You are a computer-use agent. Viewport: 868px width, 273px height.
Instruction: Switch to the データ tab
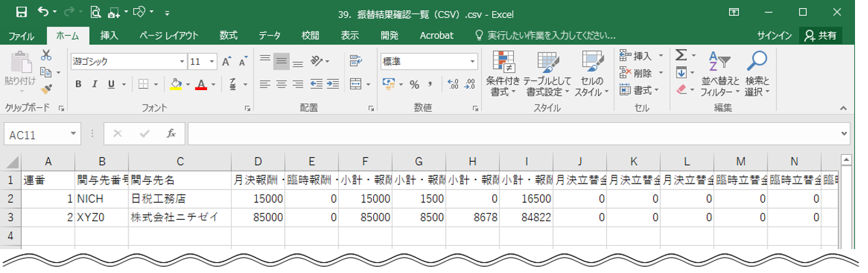(x=269, y=35)
